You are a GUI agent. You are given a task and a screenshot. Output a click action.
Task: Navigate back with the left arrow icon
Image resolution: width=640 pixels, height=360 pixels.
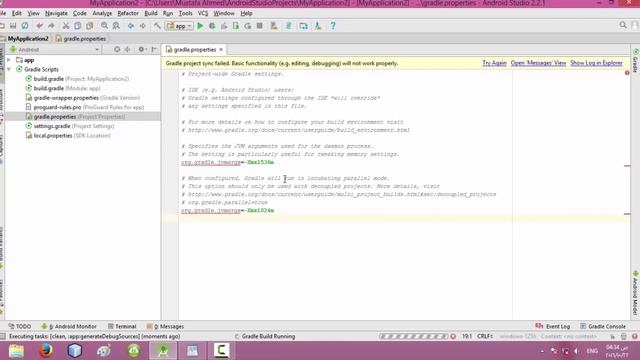[x=131, y=26]
